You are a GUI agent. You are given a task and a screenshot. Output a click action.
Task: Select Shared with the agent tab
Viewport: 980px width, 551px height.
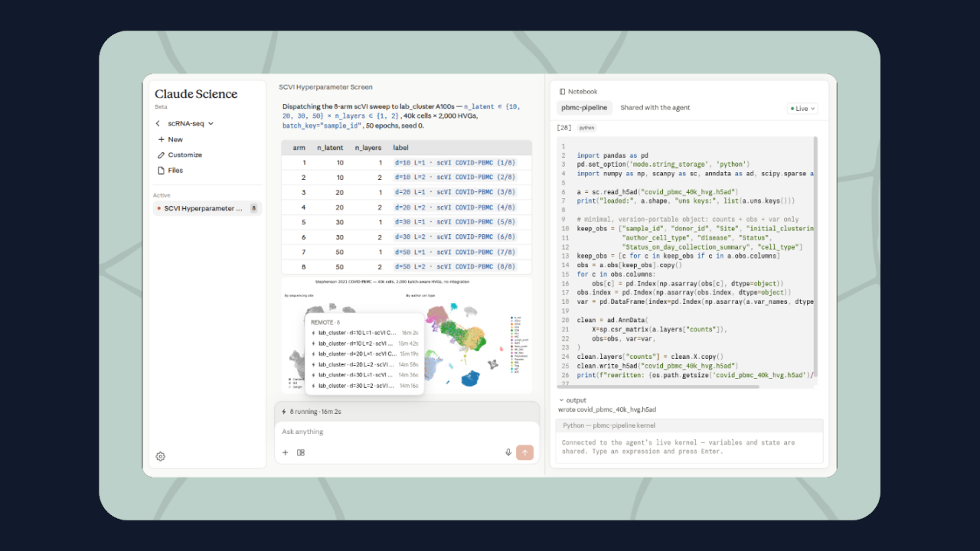(655, 108)
